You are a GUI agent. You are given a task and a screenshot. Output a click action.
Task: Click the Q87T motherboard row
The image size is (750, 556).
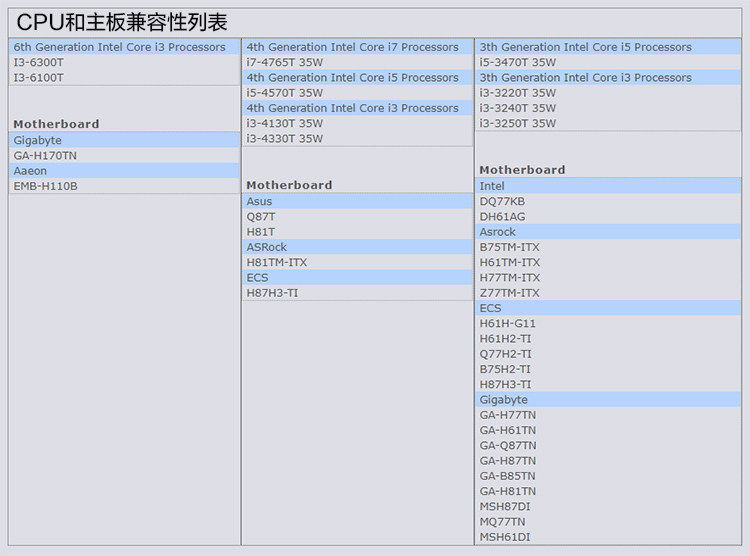(357, 217)
